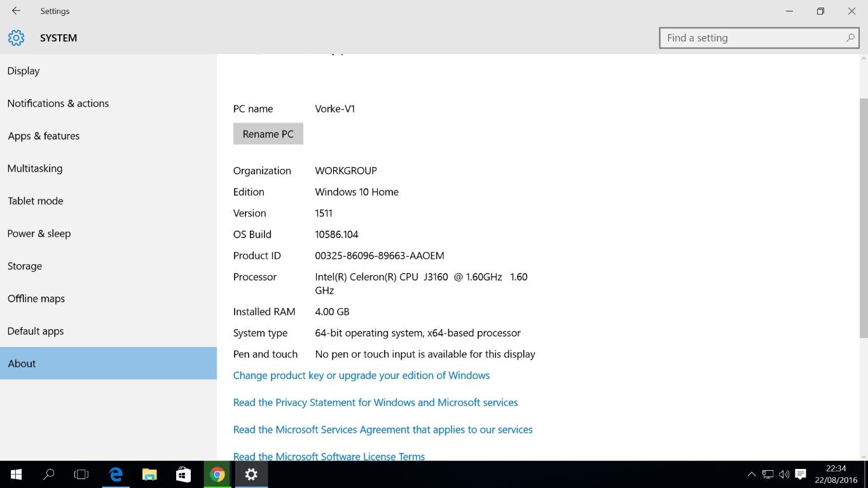
Task: Open Storage settings
Action: 108,266
